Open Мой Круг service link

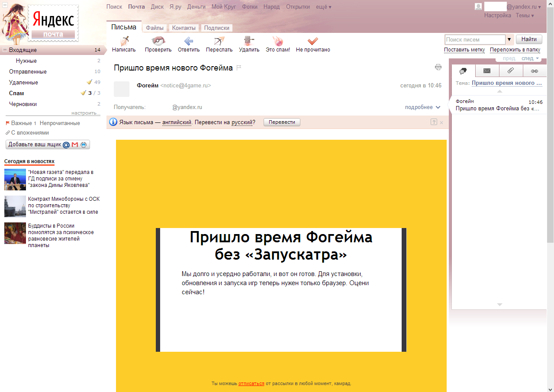(224, 7)
